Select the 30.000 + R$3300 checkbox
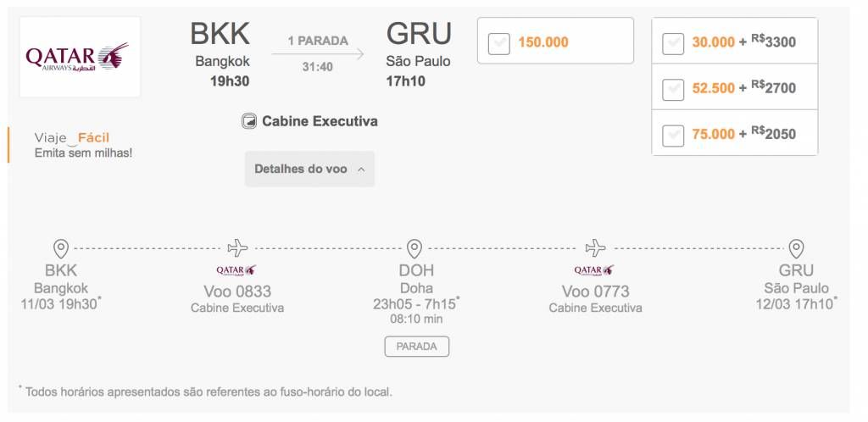Screen dimensions: 868x422 673,43
